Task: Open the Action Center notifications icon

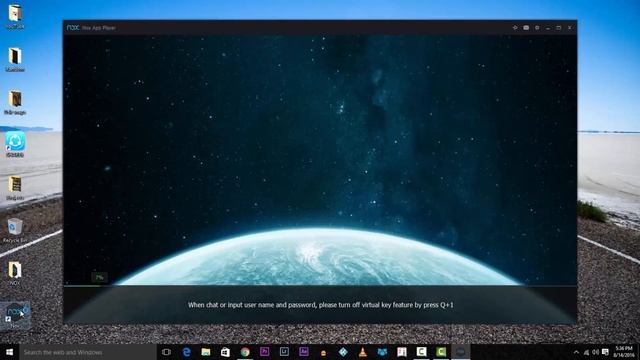Action: pyautogui.click(x=605, y=352)
